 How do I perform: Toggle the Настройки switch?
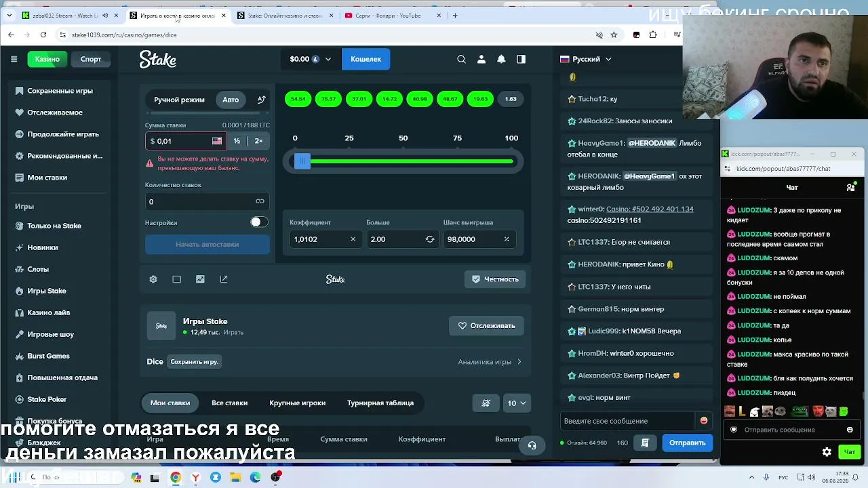[x=259, y=222]
